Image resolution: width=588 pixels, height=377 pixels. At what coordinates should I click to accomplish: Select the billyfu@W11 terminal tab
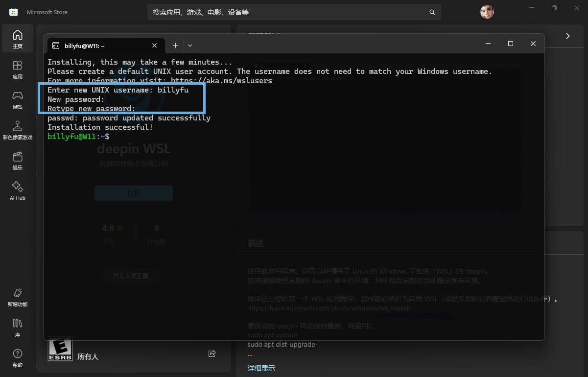pyautogui.click(x=98, y=46)
